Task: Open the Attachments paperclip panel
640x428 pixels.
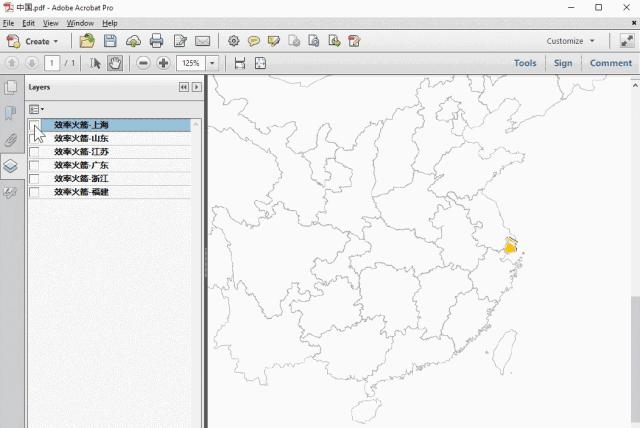Action: click(11, 140)
